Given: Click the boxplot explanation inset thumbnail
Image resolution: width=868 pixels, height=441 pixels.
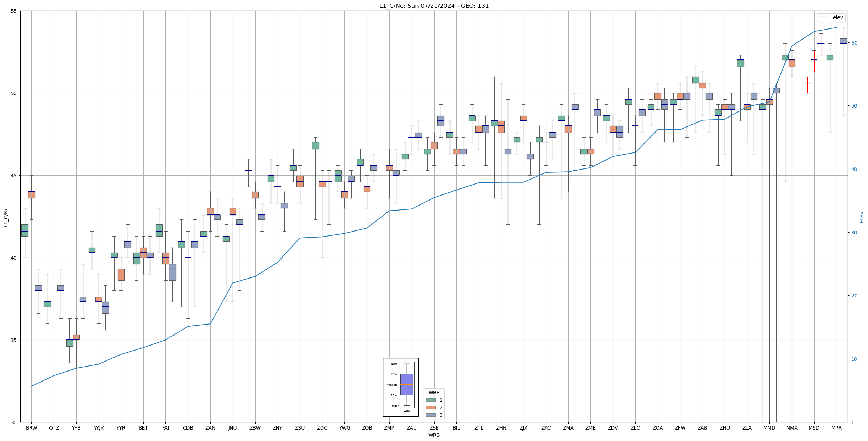Looking at the screenshot, I should [x=400, y=387].
